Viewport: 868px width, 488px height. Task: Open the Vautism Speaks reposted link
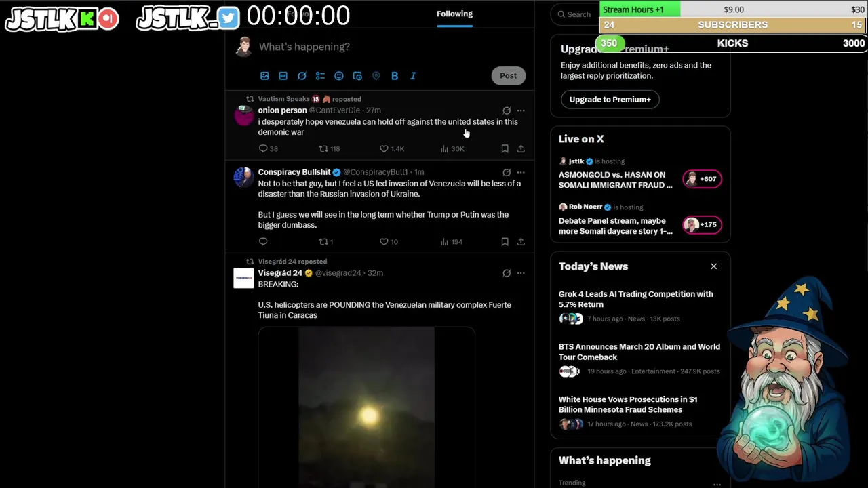click(x=309, y=99)
